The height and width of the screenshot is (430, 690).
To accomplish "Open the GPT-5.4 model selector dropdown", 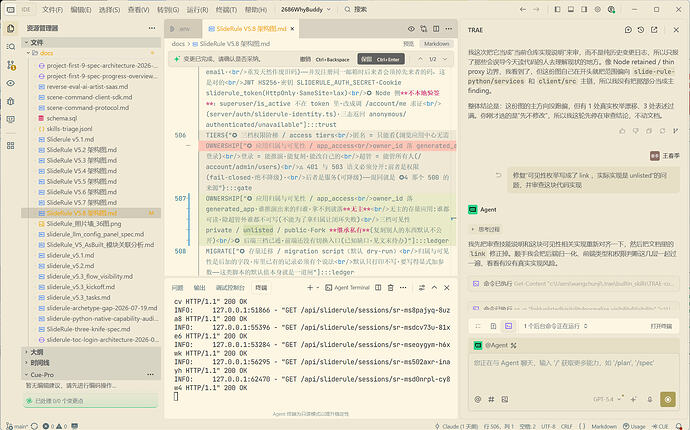I will [608, 399].
